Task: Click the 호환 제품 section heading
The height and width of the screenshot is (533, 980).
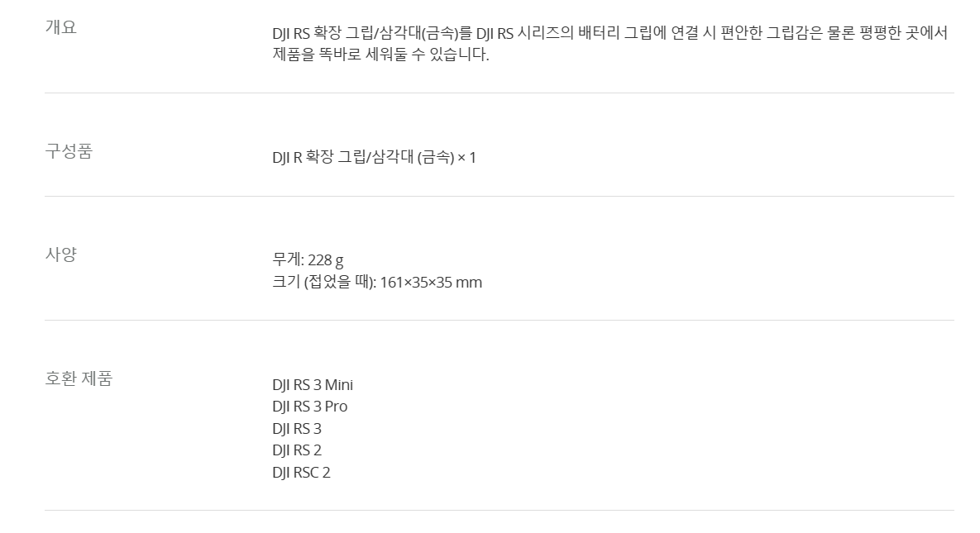Action: point(79,378)
